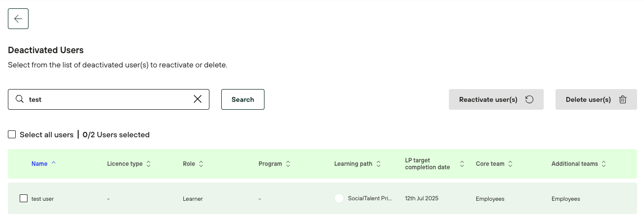Click the back arrow button
This screenshot has width=644, height=216.
point(18,19)
